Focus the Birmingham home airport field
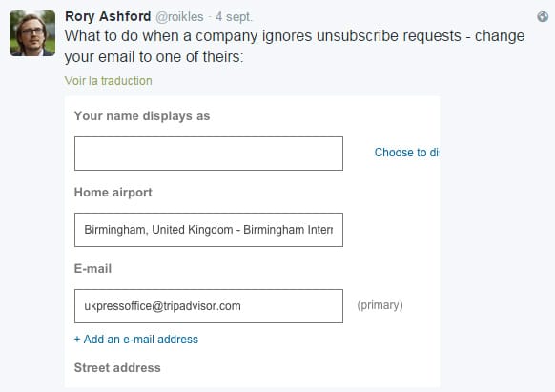The width and height of the screenshot is (555, 392). coord(209,230)
